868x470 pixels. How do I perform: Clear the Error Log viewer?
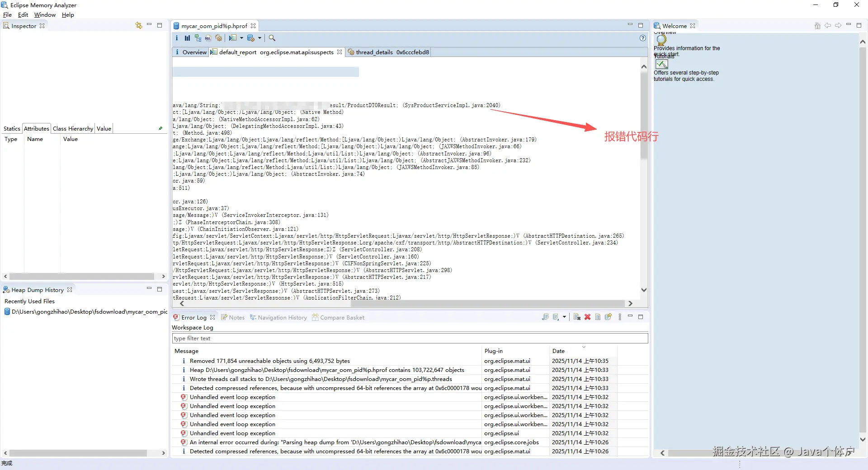point(577,317)
